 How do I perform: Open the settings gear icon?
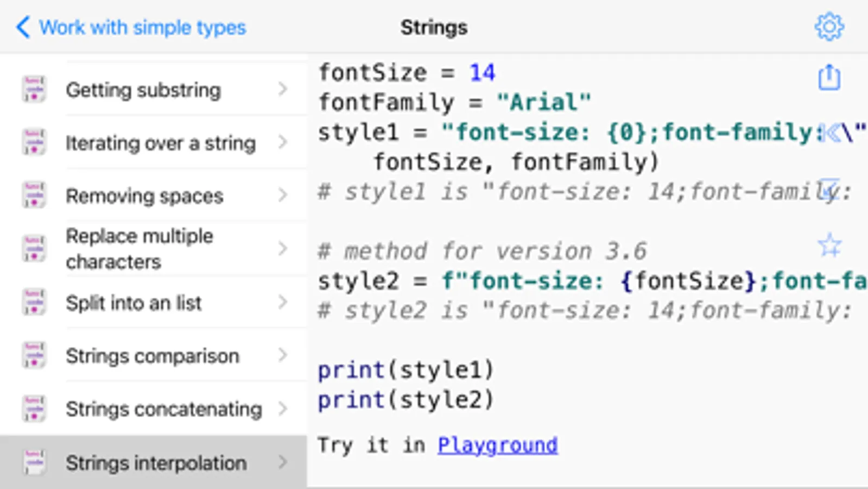(x=829, y=27)
